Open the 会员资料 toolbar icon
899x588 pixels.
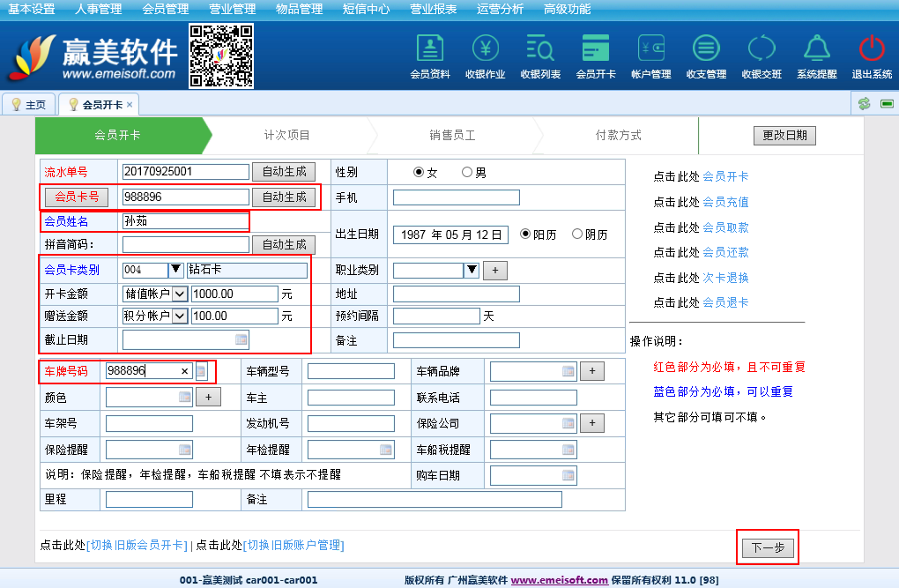click(x=430, y=48)
